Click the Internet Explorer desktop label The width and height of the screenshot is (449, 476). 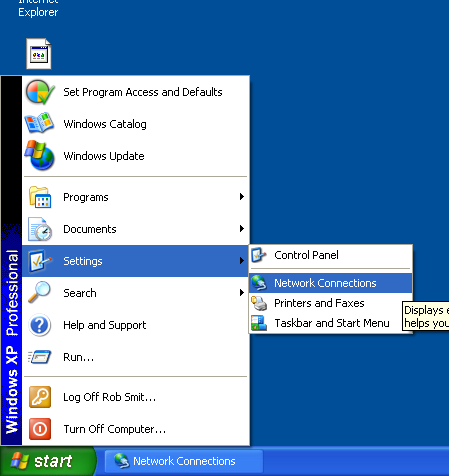pos(38,8)
